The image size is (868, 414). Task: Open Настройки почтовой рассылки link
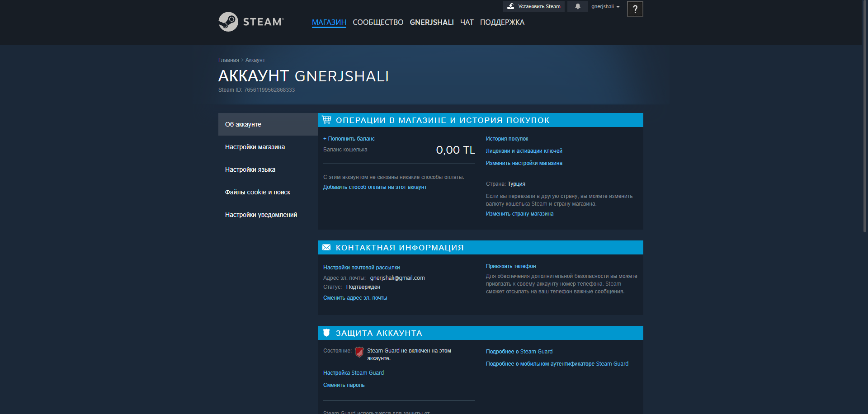pos(362,268)
